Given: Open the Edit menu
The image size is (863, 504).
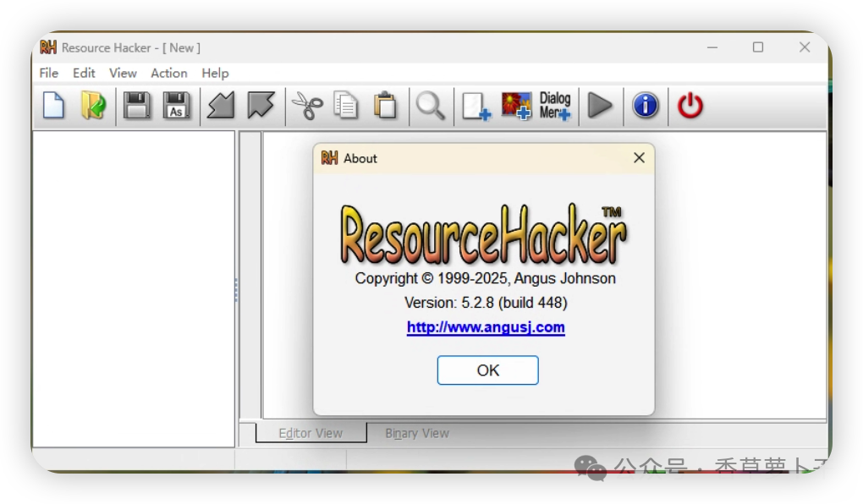Looking at the screenshot, I should 85,74.
